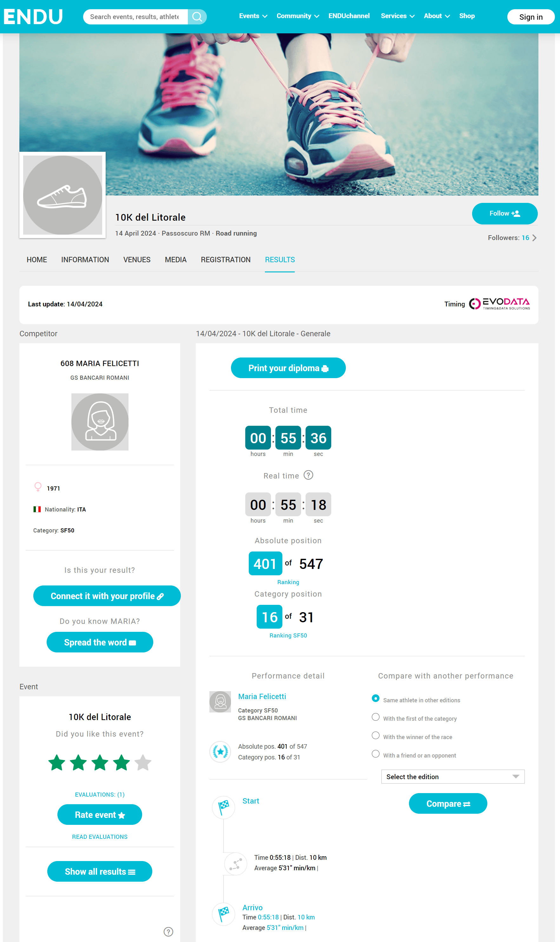Expand the Followers list chevron
Screen dimensions: 560x942
pos(534,238)
